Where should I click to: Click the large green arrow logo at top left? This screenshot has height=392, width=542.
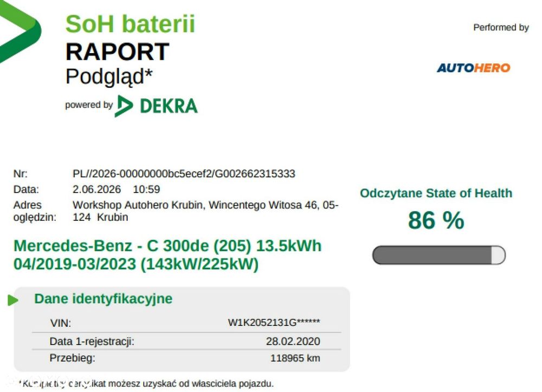(x=21, y=31)
